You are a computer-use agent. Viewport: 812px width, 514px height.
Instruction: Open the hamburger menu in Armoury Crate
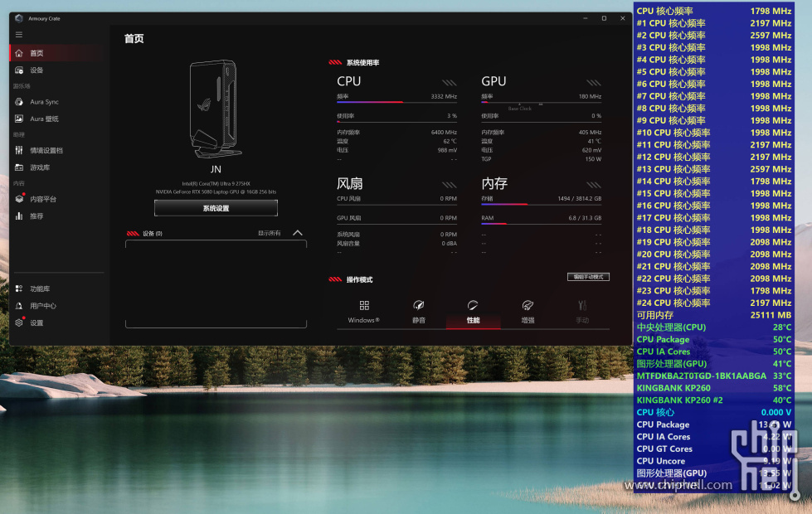18,35
